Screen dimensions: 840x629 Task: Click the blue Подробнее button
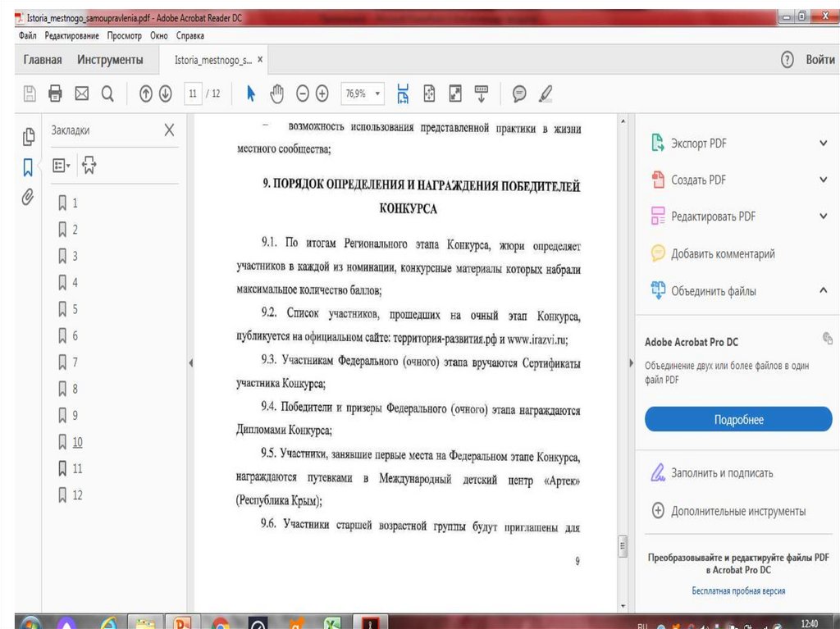point(738,420)
